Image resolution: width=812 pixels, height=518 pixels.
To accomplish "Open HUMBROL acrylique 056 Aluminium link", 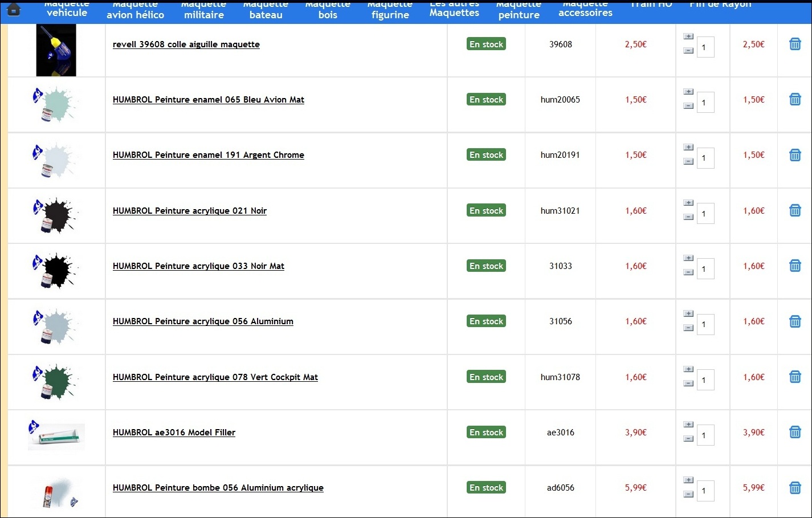I will 203,321.
